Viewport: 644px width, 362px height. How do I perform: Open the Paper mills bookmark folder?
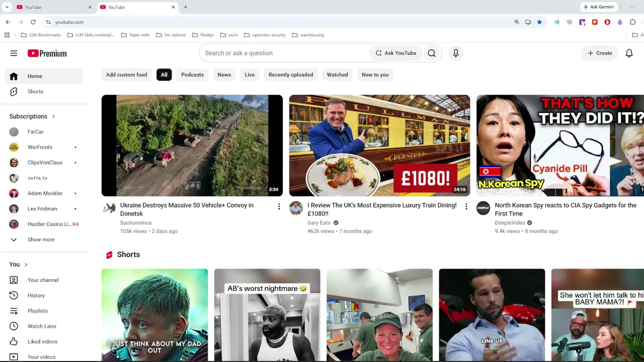135,35
